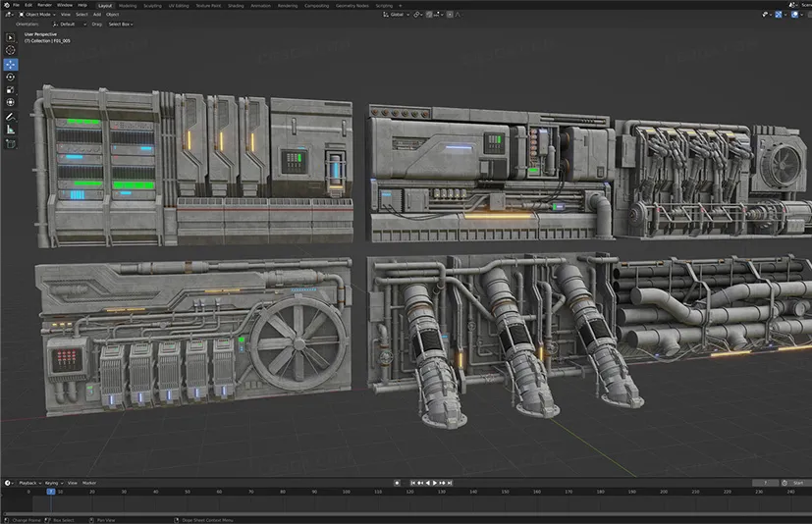Toggle proportional editing in header
Image resolution: width=812 pixels, height=524 pixels.
[x=450, y=15]
